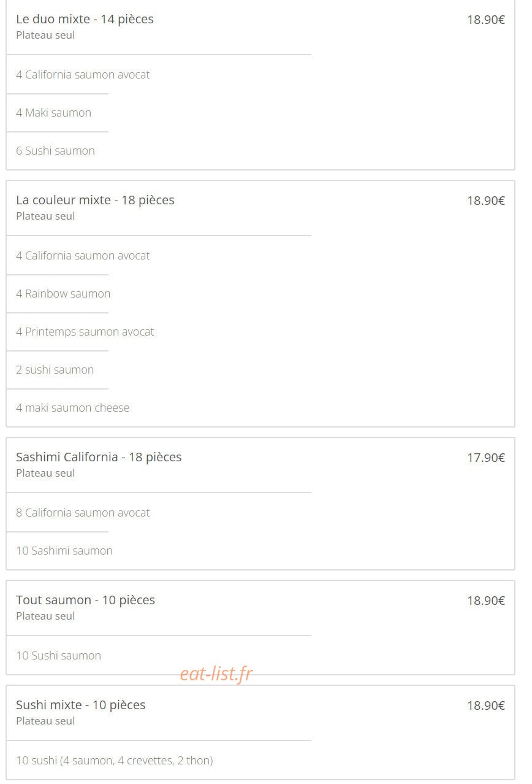Image resolution: width=532 pixels, height=784 pixels.
Task: Open the Sashimi California 18 pièces item
Action: 99,457
